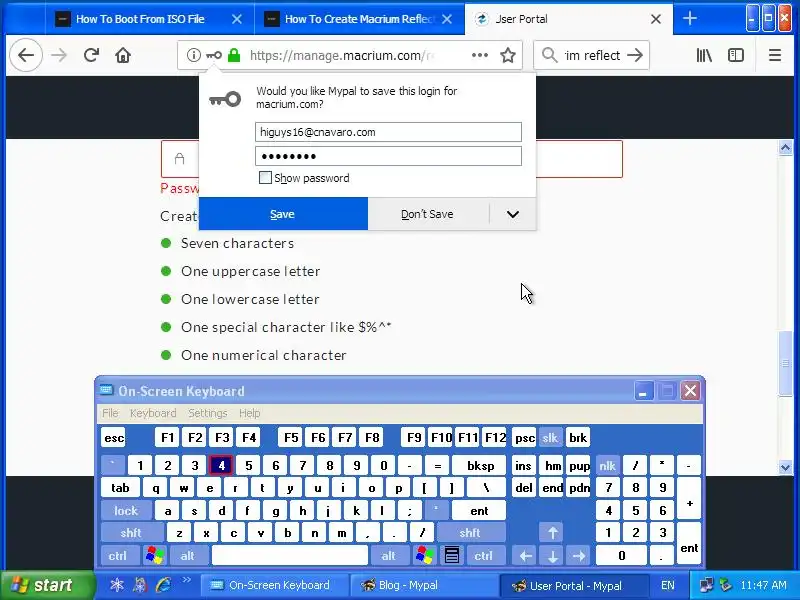The width and height of the screenshot is (800, 600).
Task: Open Keyboard menu in On-Screen Keyboard
Action: click(x=153, y=413)
